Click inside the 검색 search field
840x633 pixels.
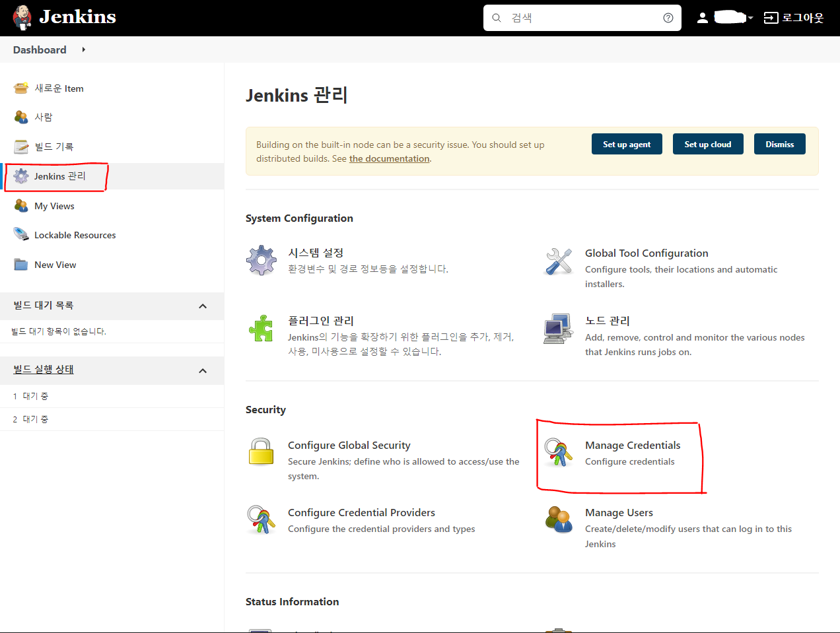tap(581, 17)
